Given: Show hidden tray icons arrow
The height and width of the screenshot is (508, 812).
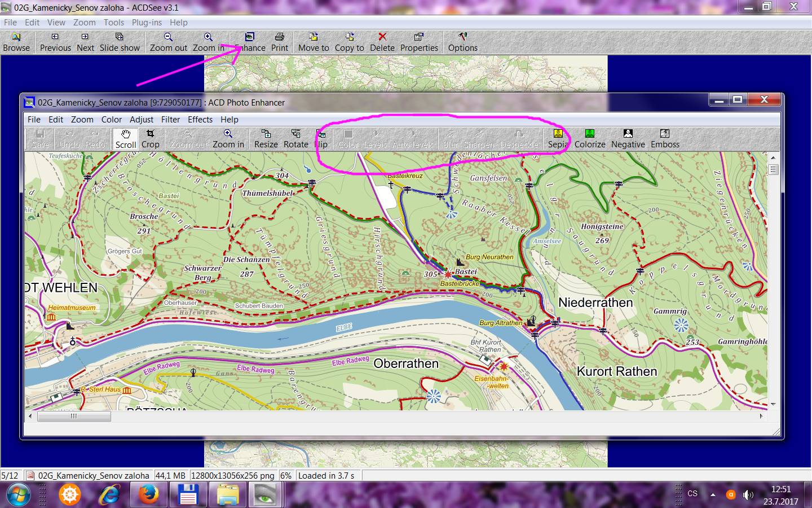Looking at the screenshot, I should [713, 494].
